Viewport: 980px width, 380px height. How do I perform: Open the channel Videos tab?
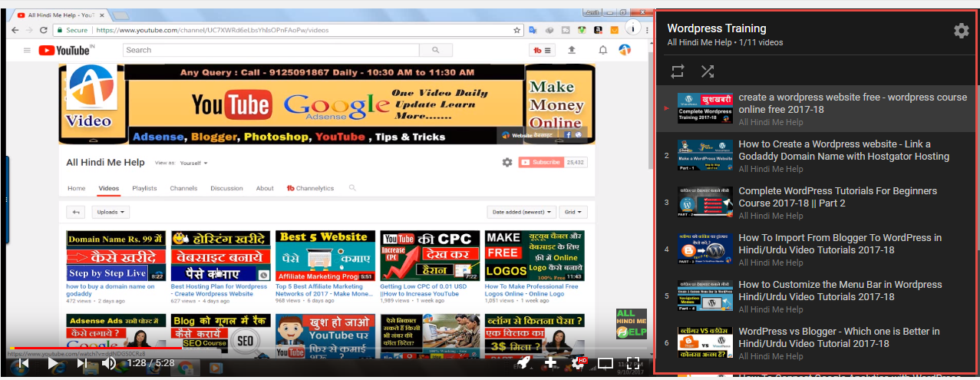coord(109,188)
